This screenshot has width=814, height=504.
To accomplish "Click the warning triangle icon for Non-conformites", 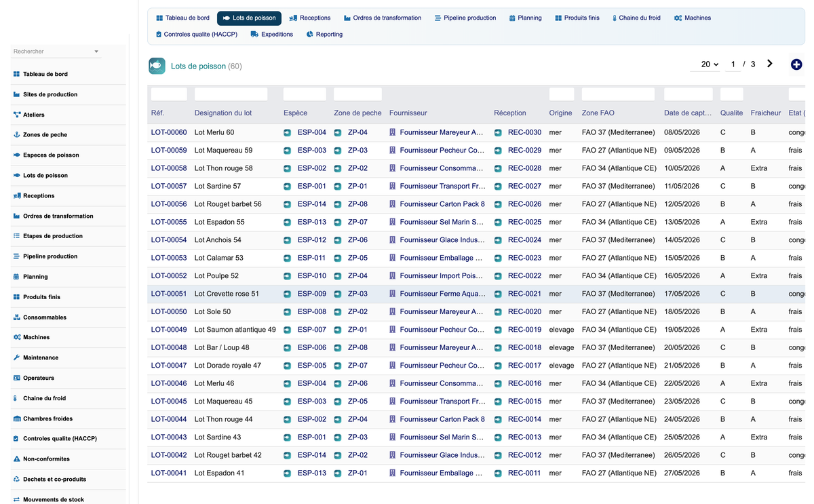I will point(17,459).
